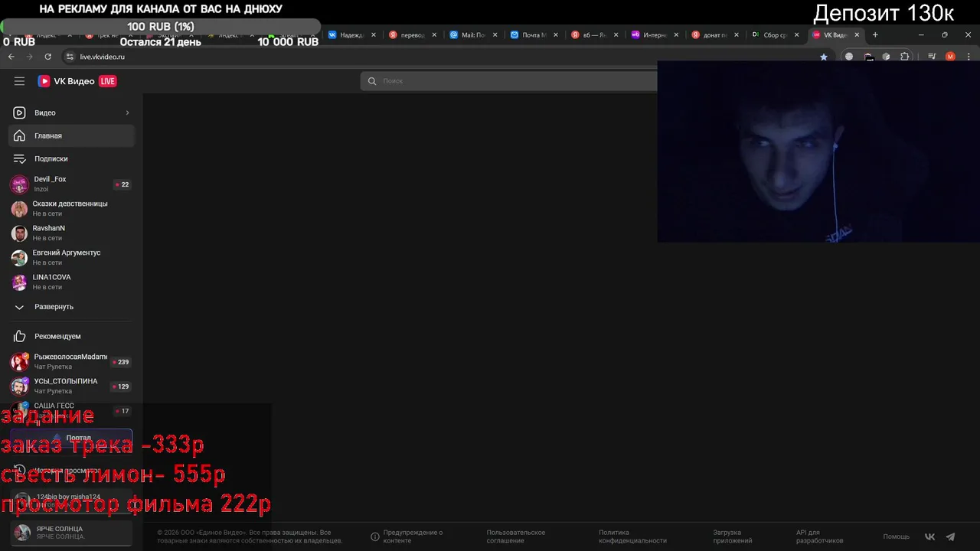Bookmark this page with the star
This screenshot has height=551, width=980.
coord(824,57)
